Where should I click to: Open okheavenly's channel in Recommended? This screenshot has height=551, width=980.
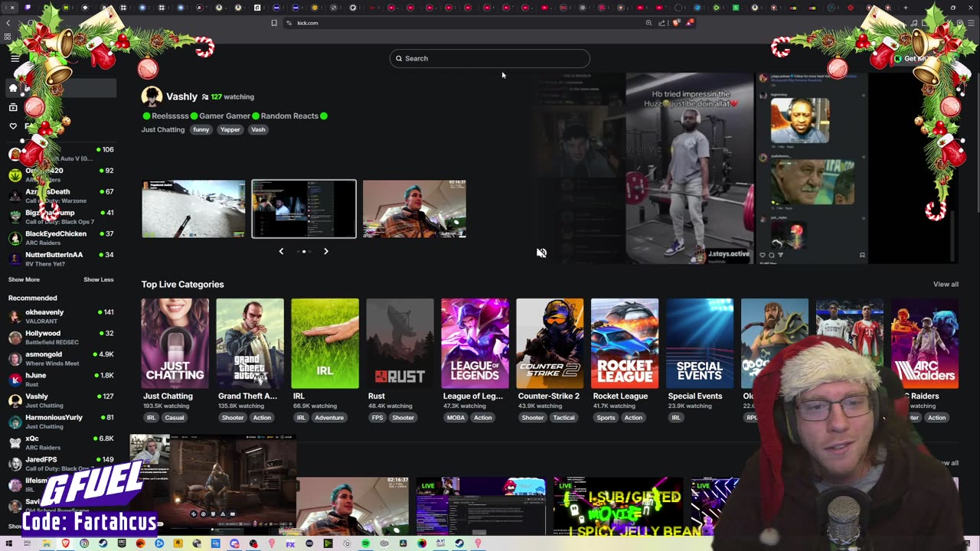tap(60, 316)
